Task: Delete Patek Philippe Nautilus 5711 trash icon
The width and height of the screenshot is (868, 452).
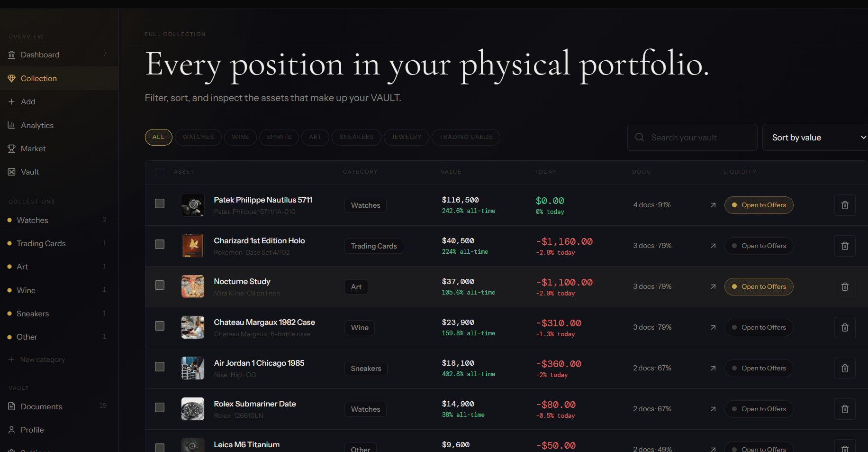Action: 845,205
